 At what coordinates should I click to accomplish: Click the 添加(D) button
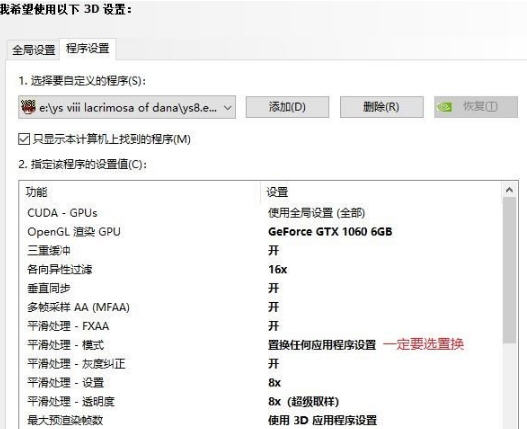(x=287, y=107)
